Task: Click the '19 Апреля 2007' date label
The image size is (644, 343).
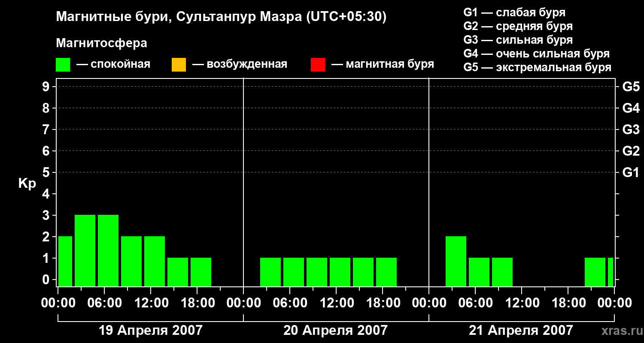Action: [151, 331]
